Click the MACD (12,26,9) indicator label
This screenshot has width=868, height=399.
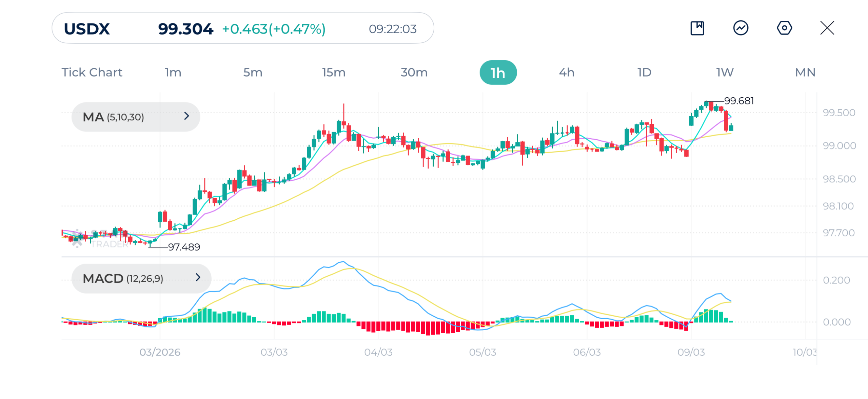pos(124,278)
